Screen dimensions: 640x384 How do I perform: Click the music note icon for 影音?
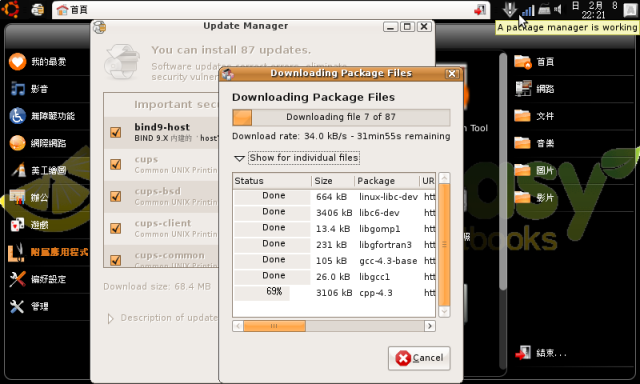click(x=18, y=89)
